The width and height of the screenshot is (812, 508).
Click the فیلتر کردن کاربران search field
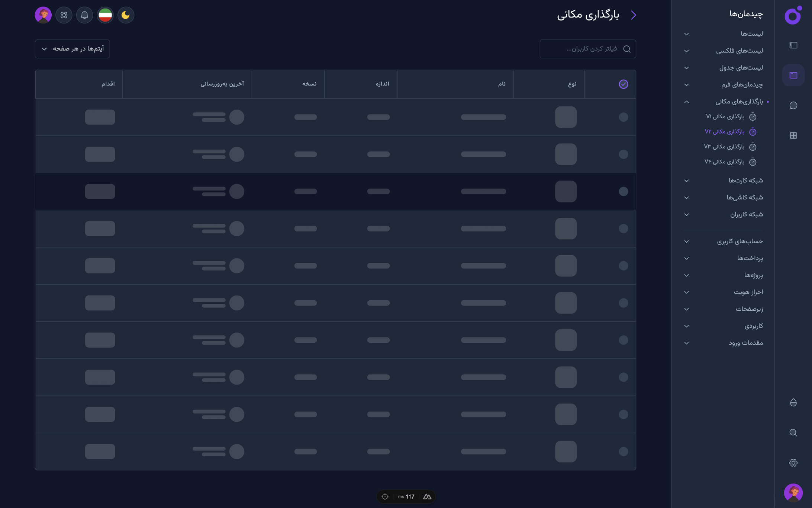(587, 49)
